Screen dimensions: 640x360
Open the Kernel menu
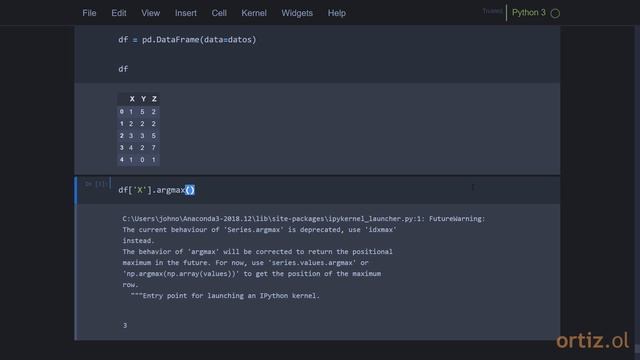click(x=254, y=13)
